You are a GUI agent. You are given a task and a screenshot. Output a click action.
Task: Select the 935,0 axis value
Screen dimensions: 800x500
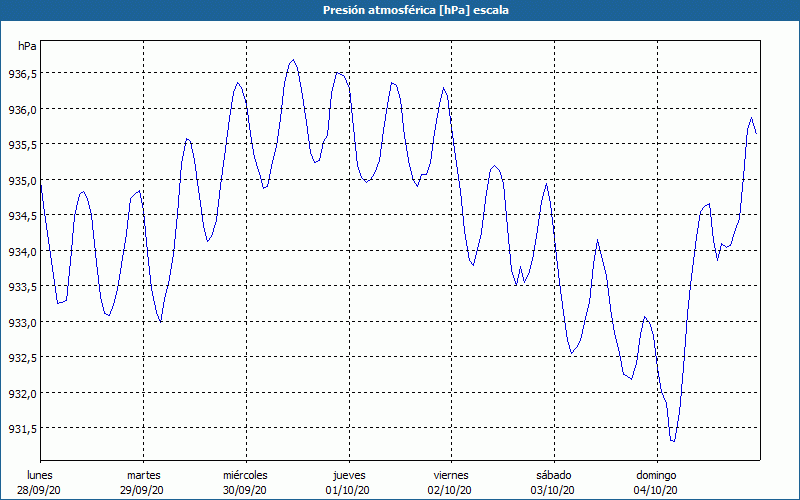(x=22, y=181)
